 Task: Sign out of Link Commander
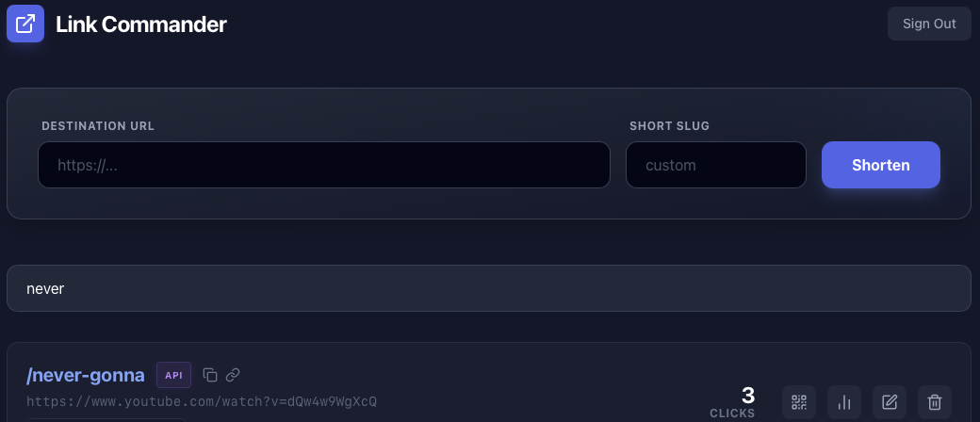[x=929, y=24]
